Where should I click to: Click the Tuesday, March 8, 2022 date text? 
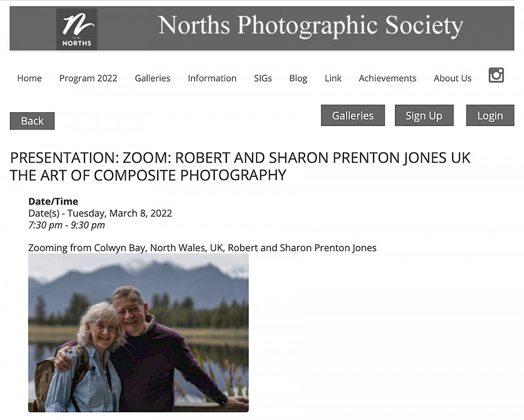coord(119,213)
